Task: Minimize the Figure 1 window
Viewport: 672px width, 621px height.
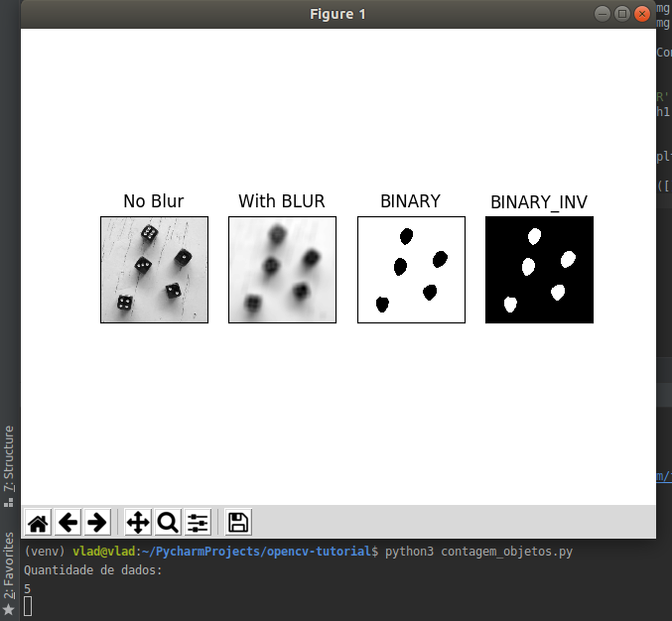Action: 603,14
